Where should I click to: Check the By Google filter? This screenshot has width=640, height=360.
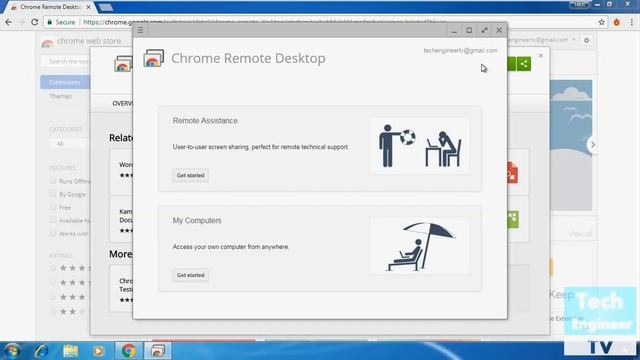[x=53, y=194]
